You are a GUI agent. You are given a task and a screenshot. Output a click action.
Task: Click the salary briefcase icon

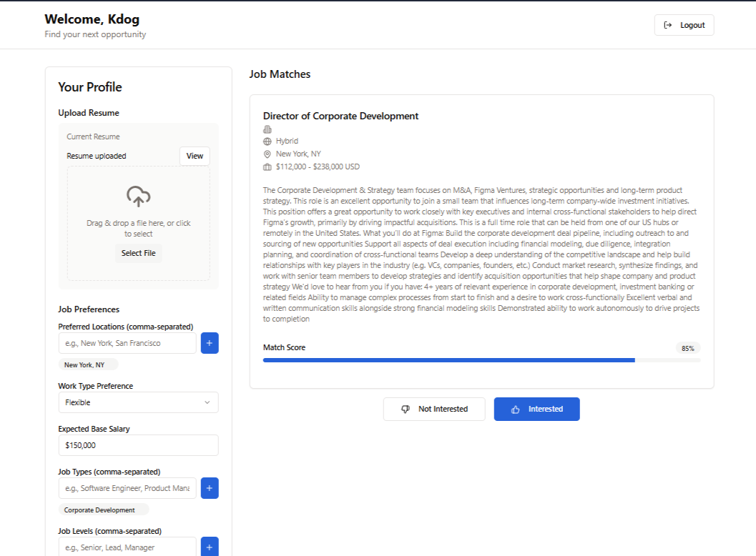(267, 167)
